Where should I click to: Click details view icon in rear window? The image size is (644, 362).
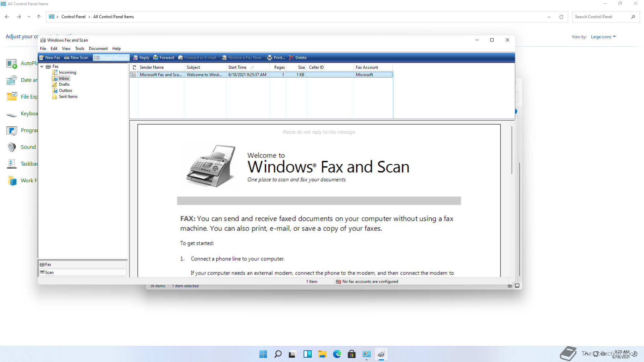(x=510, y=286)
